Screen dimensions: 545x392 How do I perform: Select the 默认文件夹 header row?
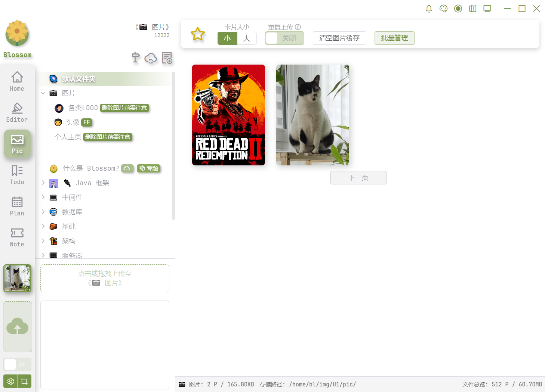click(x=106, y=79)
